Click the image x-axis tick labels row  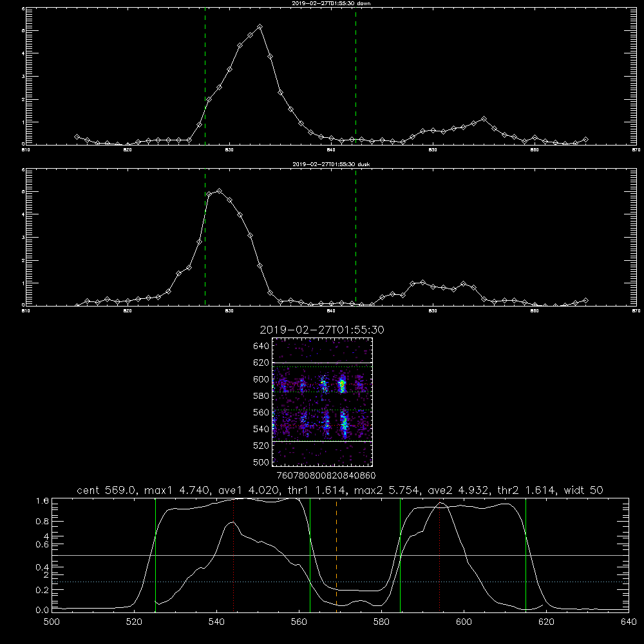click(x=327, y=476)
